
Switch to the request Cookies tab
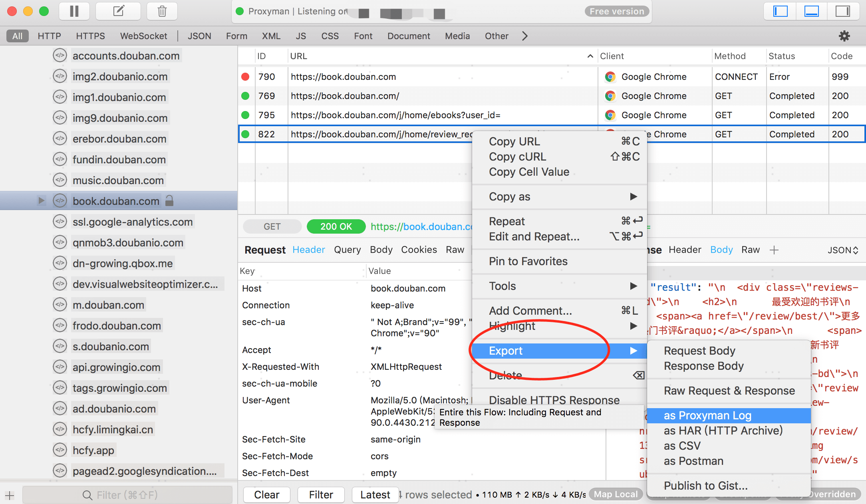click(419, 250)
